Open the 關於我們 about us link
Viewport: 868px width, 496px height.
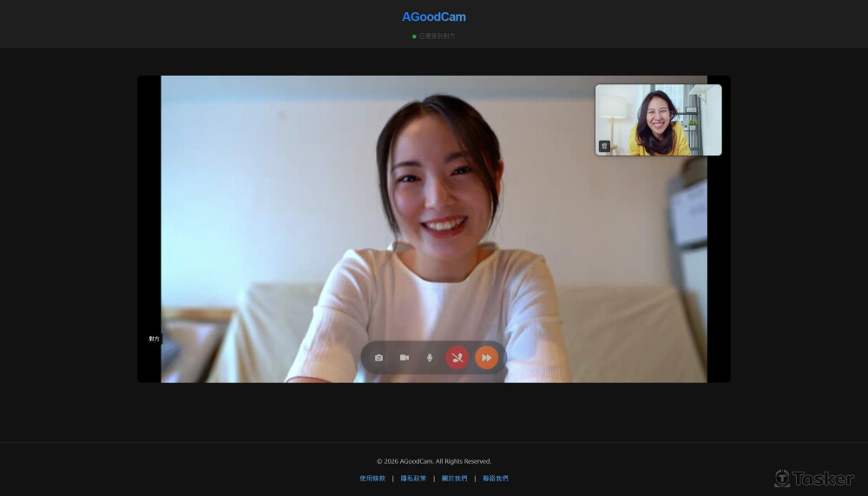(454, 478)
